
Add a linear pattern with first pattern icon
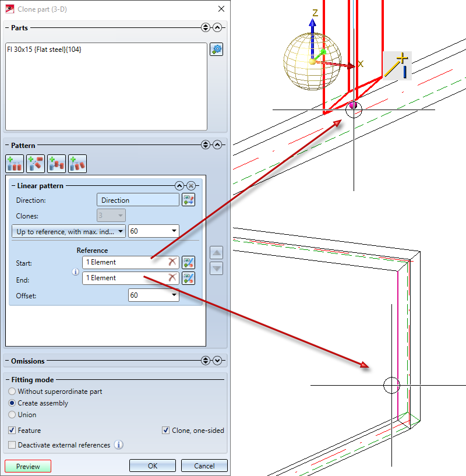[15, 164]
